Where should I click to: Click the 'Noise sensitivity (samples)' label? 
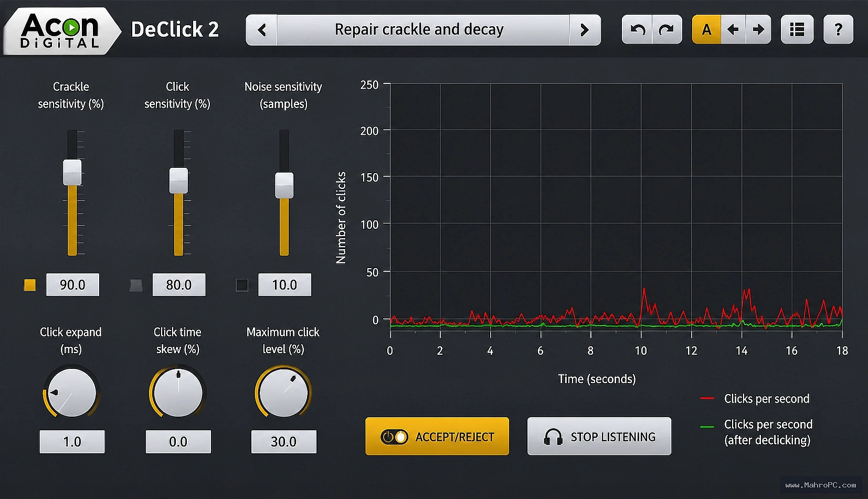click(283, 95)
